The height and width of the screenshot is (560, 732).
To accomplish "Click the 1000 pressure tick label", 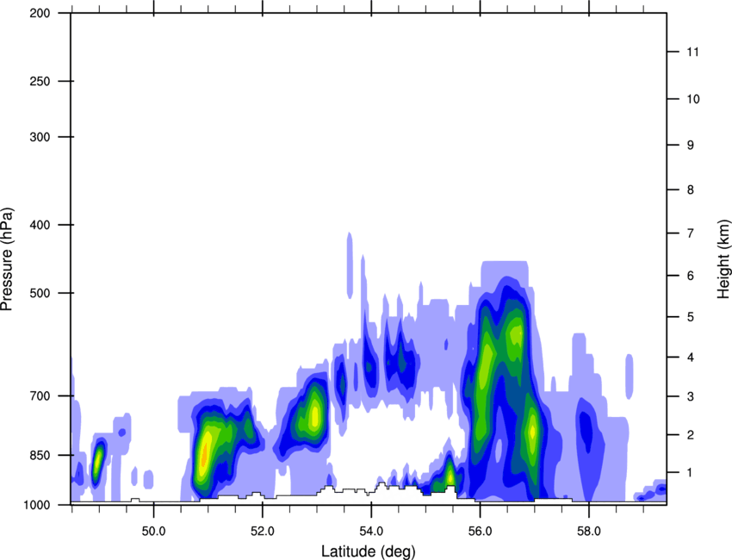I will click(x=36, y=505).
